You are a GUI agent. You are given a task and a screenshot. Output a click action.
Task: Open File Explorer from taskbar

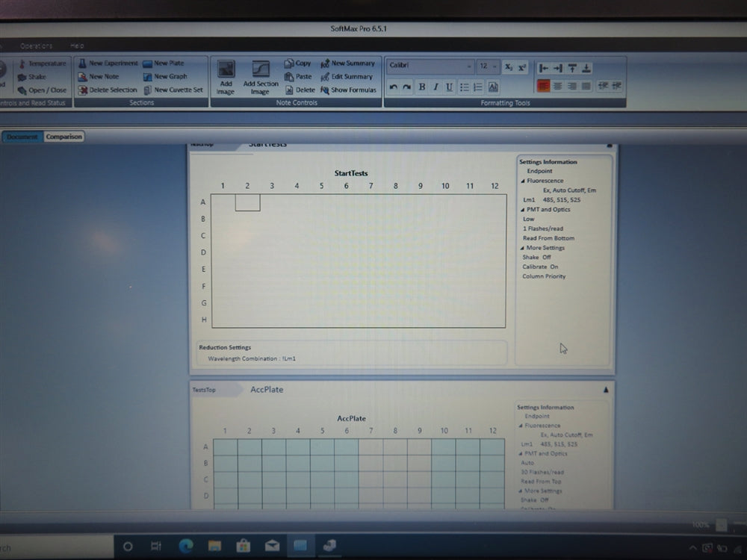[x=214, y=546]
